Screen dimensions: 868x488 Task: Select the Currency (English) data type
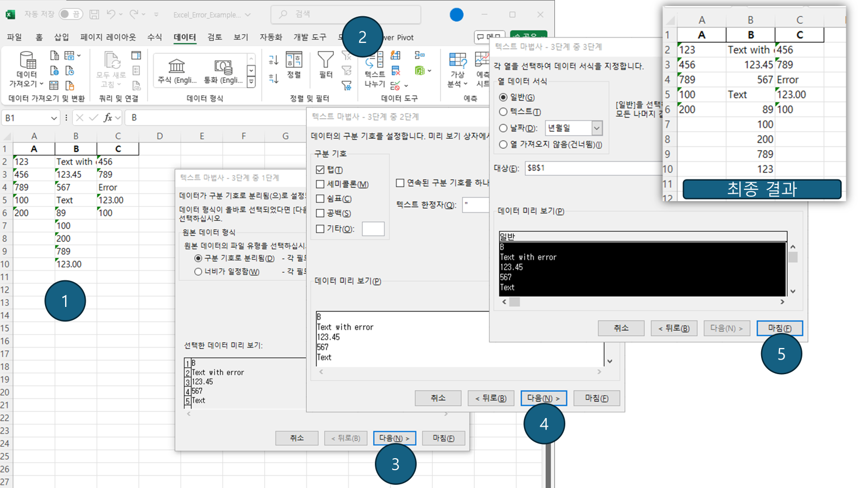225,69
